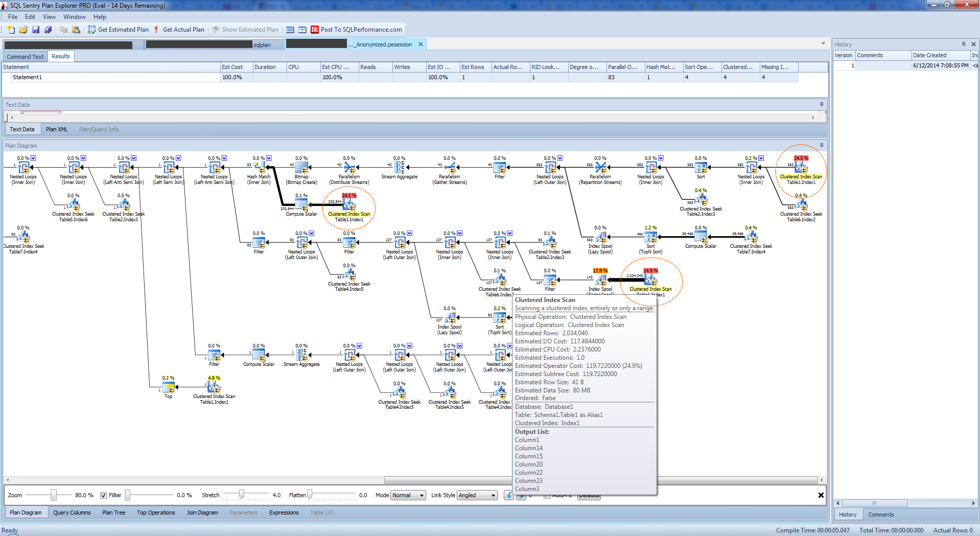Viewport: 980px width, 536px height.
Task: Select the Bitmap (Bitmap Create) node icon
Action: tap(301, 167)
